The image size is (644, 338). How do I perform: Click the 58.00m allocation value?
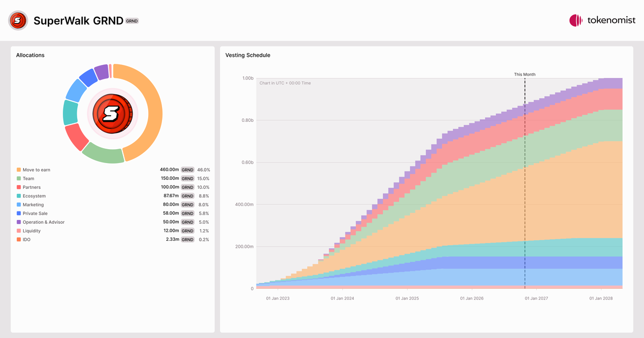click(x=171, y=213)
